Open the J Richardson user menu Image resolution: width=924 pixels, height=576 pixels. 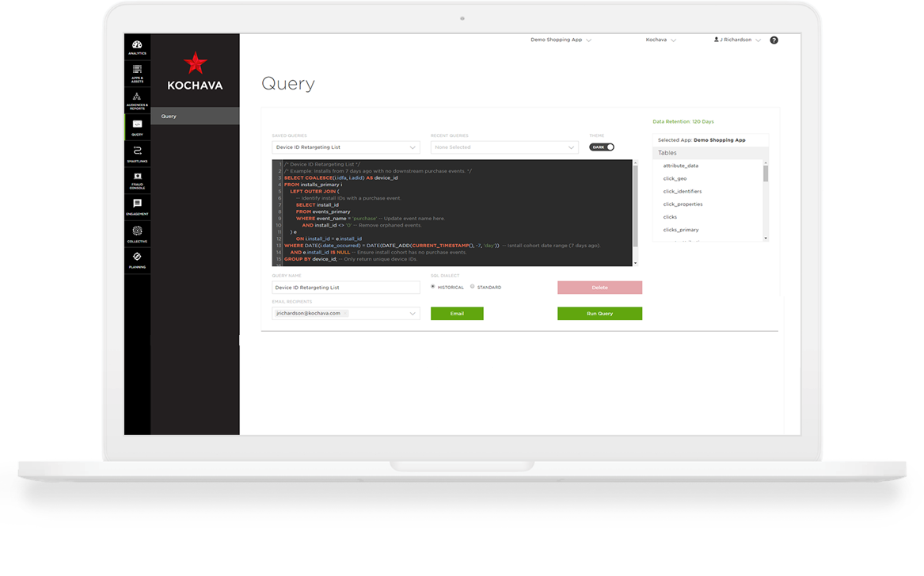click(737, 40)
